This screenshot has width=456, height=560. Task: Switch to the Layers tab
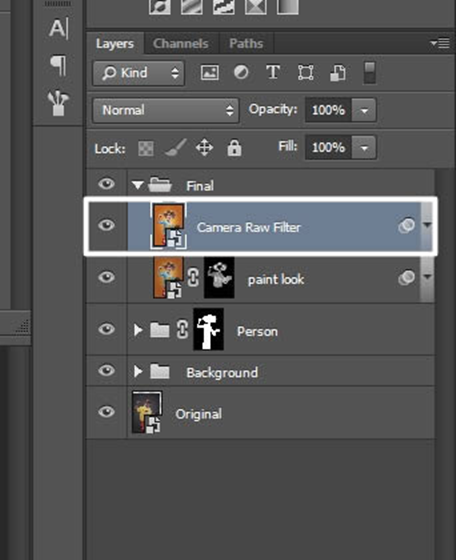[x=115, y=44]
